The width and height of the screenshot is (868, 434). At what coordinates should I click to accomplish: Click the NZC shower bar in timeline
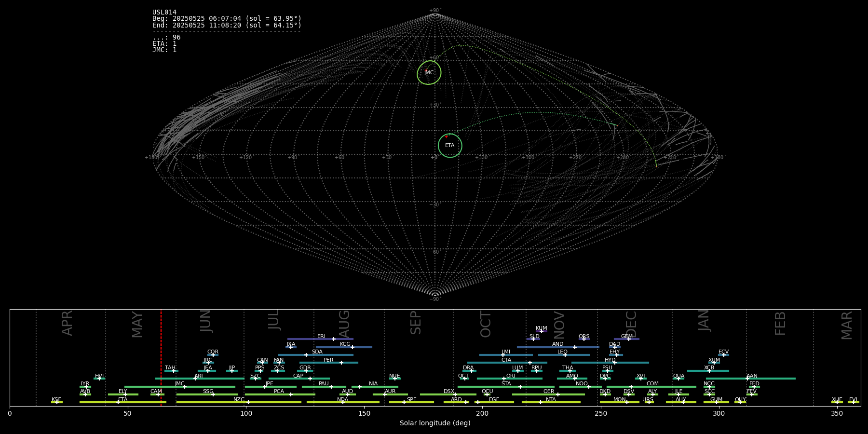(x=239, y=402)
